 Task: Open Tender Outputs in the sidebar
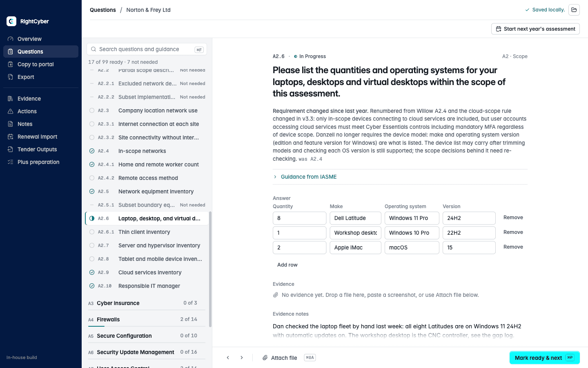[41, 149]
